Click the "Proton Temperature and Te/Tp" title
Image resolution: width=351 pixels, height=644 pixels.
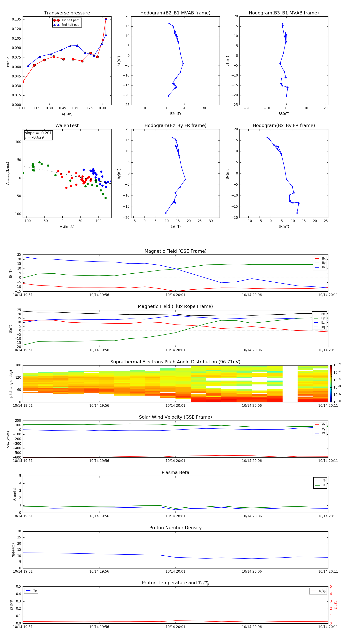[175, 583]
